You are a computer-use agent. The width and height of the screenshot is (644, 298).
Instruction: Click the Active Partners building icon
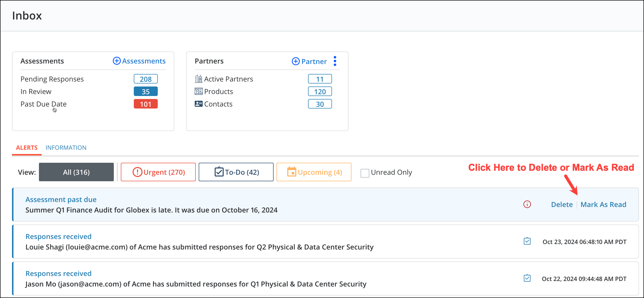198,79
